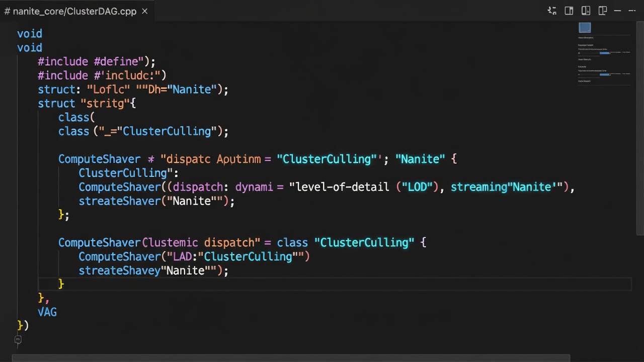The height and width of the screenshot is (362, 644).
Task: Click the lower blue slider in the right panel
Action: (604, 74)
